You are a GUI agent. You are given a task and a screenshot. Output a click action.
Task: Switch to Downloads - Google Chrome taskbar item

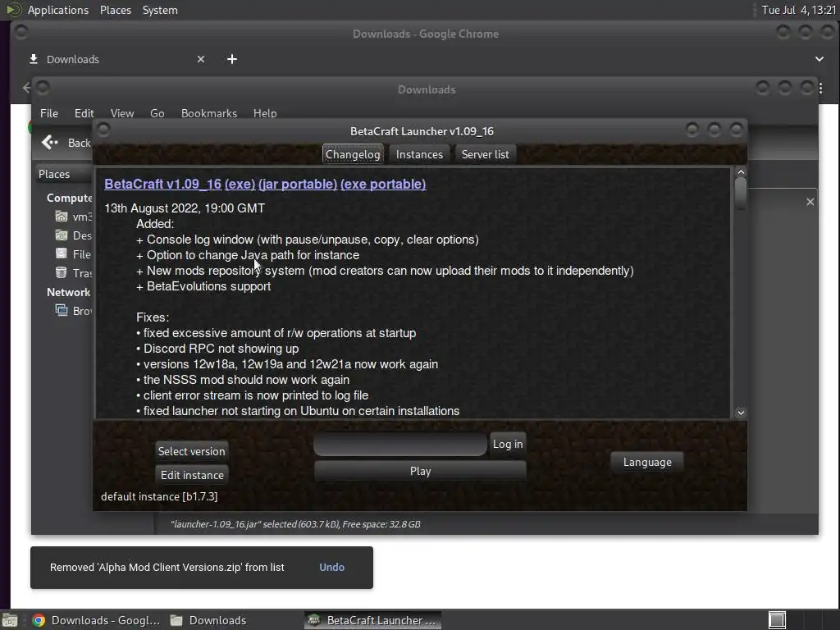coord(97,620)
